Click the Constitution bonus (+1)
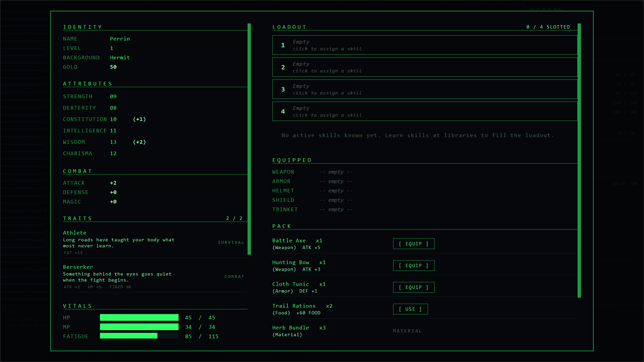This screenshot has height=362, width=644. tap(140, 119)
